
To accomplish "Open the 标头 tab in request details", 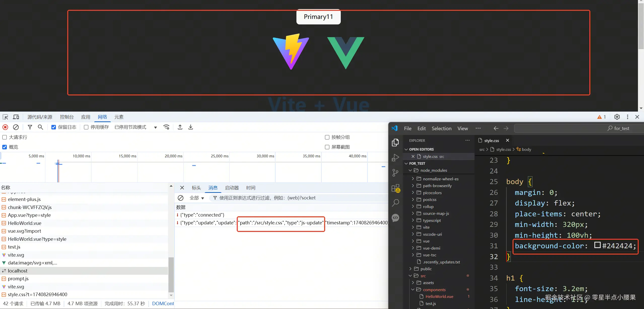I will coord(196,188).
